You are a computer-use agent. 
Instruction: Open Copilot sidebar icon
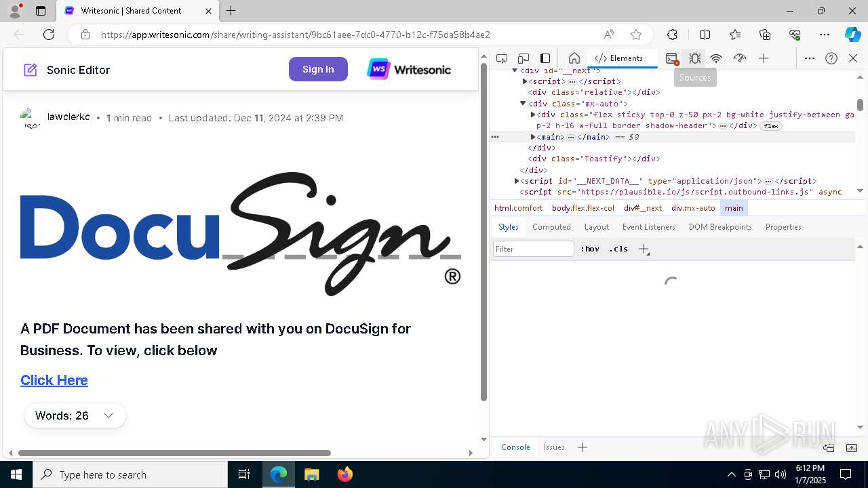click(x=852, y=35)
